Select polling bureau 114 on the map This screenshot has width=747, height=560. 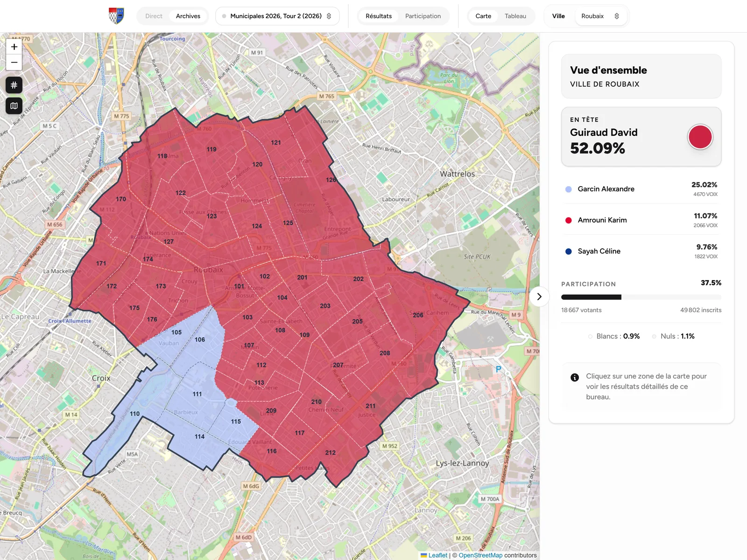[x=200, y=436]
